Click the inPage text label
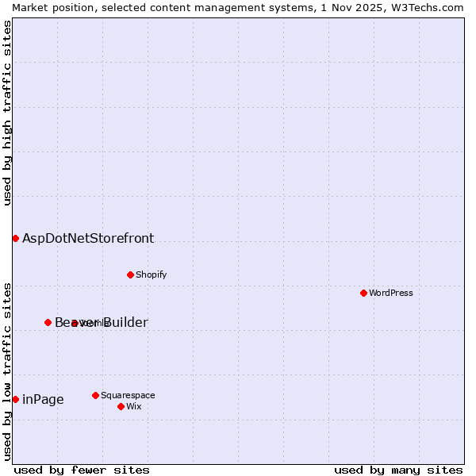The height and width of the screenshot is (476, 476). pyautogui.click(x=43, y=399)
